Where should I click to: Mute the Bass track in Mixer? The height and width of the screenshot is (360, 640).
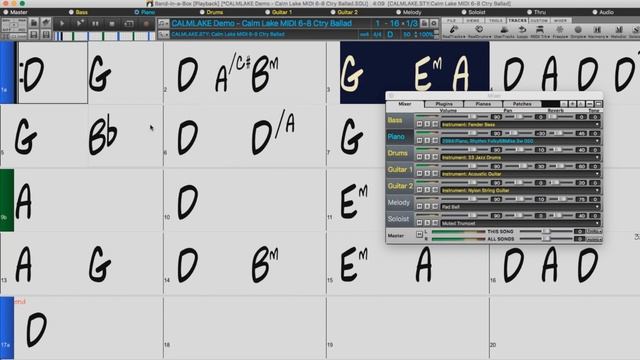tap(420, 124)
